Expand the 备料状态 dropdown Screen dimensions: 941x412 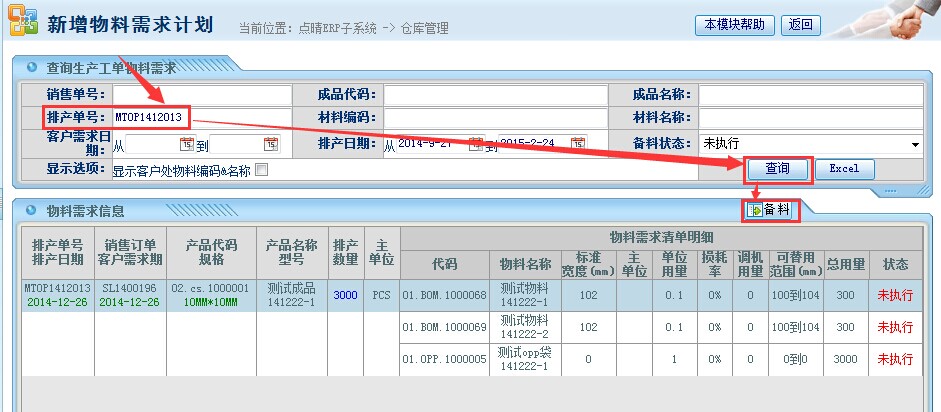[914, 144]
